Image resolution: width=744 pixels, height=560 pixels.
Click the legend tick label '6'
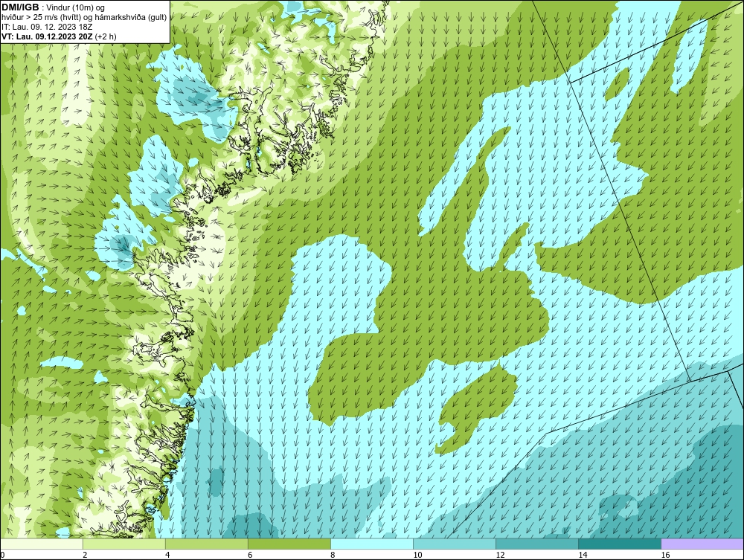click(250, 555)
